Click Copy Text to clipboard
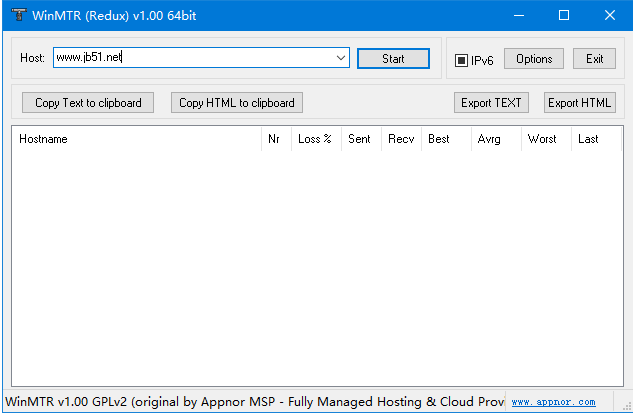The width and height of the screenshot is (633, 414). click(88, 102)
